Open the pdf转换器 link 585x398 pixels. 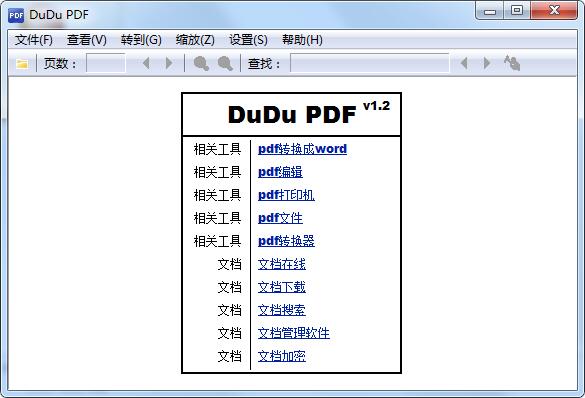[x=286, y=241]
